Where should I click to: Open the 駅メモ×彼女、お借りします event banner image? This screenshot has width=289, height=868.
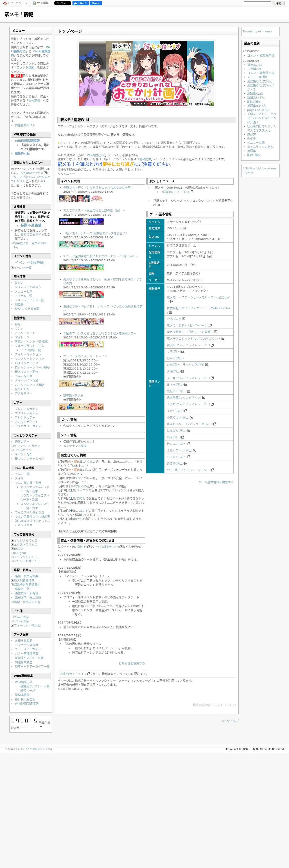pyautogui.click(x=146, y=73)
